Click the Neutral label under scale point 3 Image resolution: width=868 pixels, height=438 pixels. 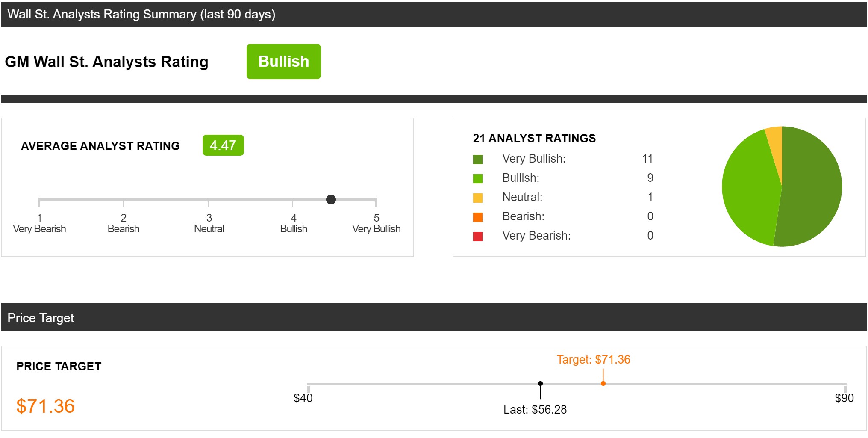[x=209, y=229]
